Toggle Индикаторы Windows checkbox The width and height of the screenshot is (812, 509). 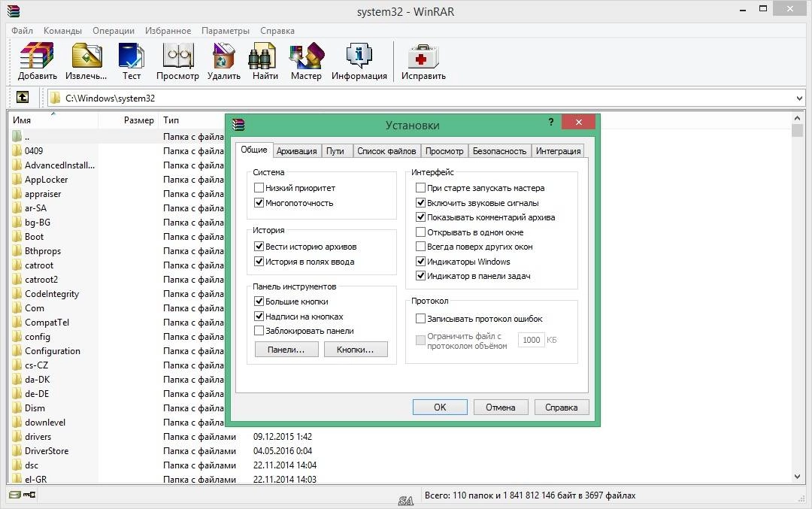421,262
